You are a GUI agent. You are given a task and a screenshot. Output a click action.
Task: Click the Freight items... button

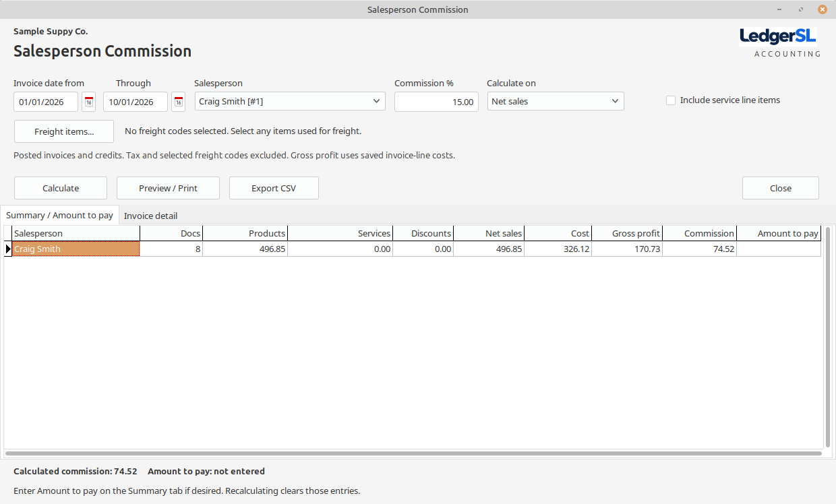[x=64, y=131]
